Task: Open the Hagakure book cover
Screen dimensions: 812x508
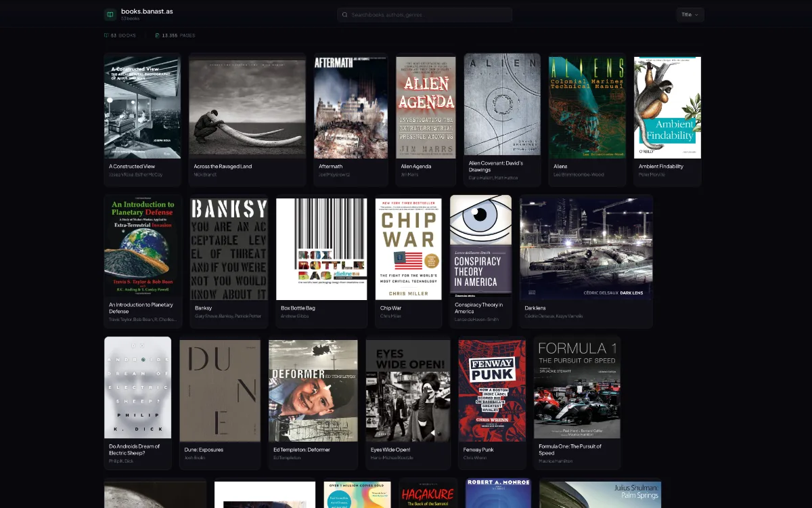Action: click(428, 494)
